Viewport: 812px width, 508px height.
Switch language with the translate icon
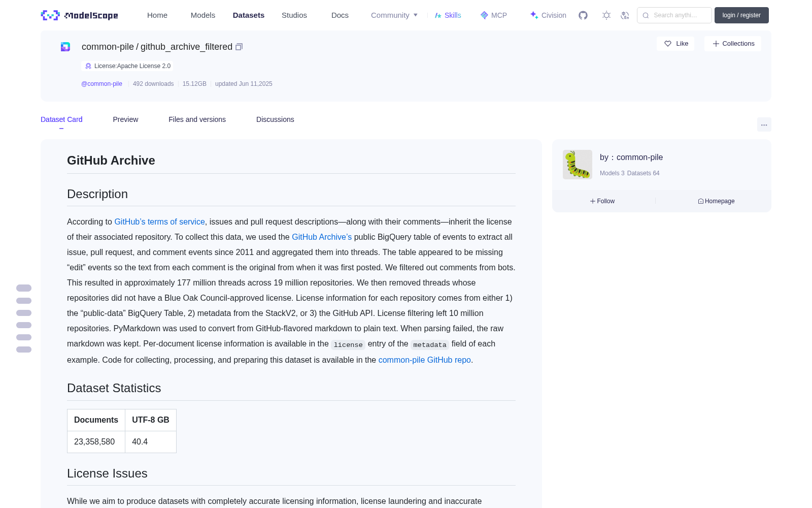pos(625,15)
